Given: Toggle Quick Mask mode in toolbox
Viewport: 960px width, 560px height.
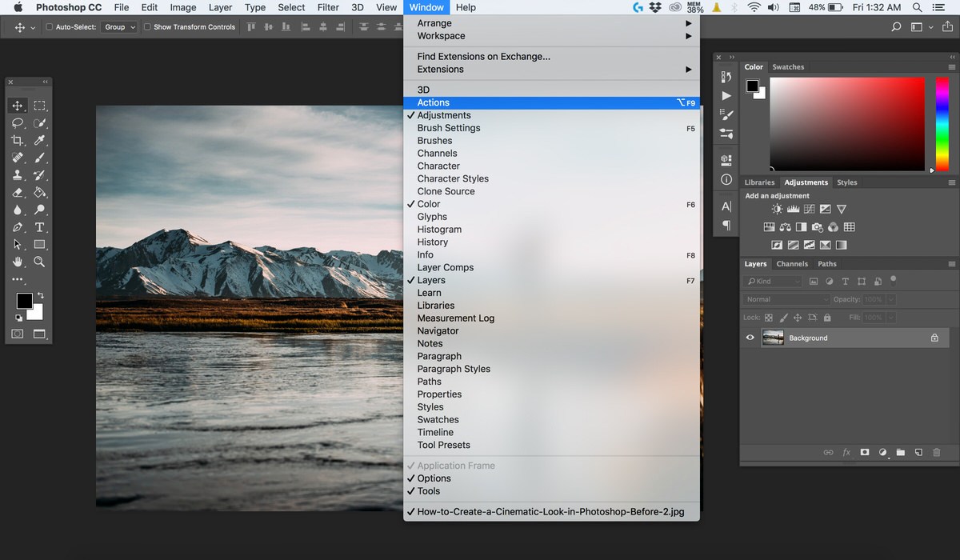Looking at the screenshot, I should coord(18,334).
